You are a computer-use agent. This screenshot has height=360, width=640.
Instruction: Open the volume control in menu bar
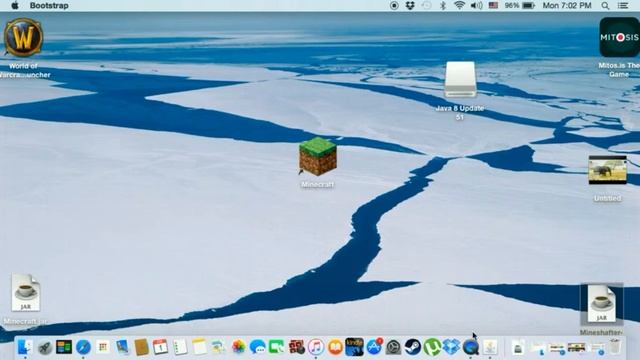[476, 6]
